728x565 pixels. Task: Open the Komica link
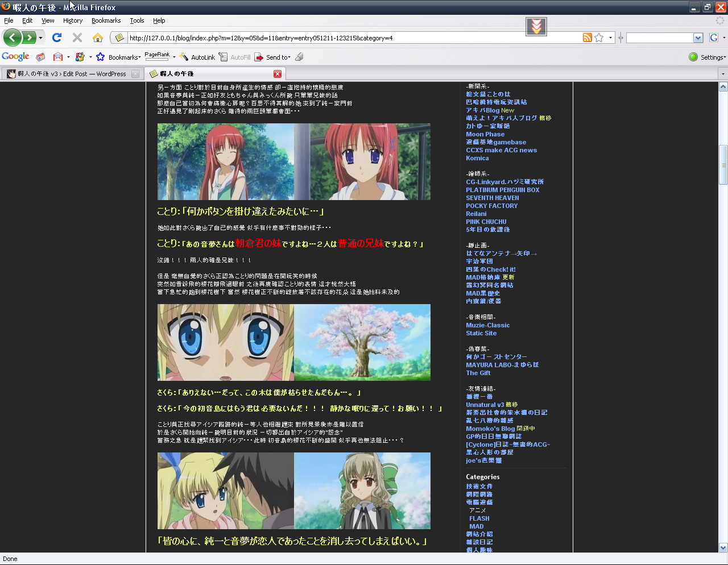tap(477, 158)
